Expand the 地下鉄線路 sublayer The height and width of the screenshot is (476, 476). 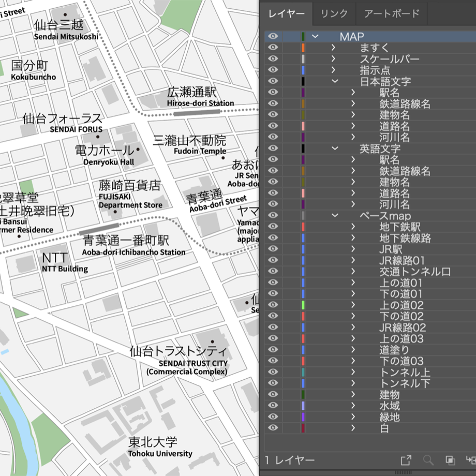point(353,237)
